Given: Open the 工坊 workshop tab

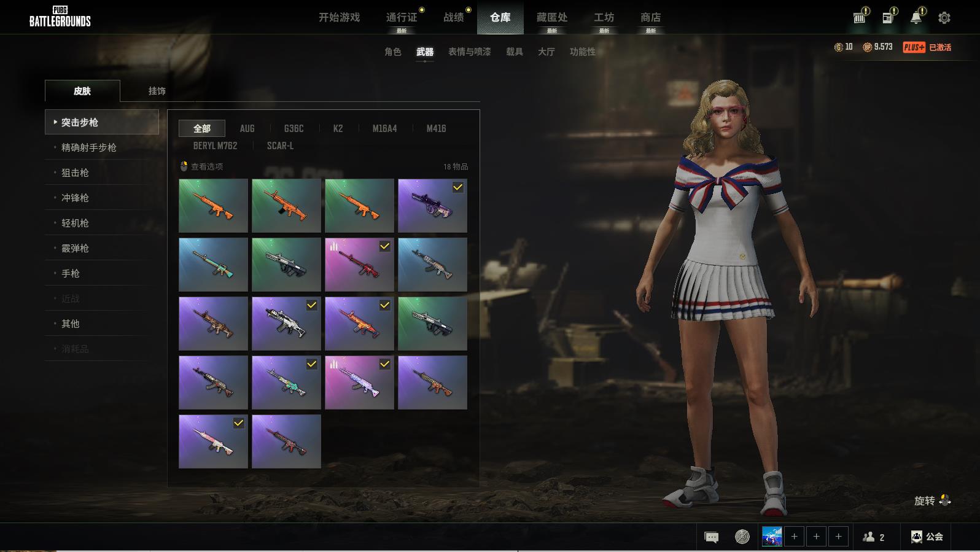Looking at the screenshot, I should tap(604, 18).
